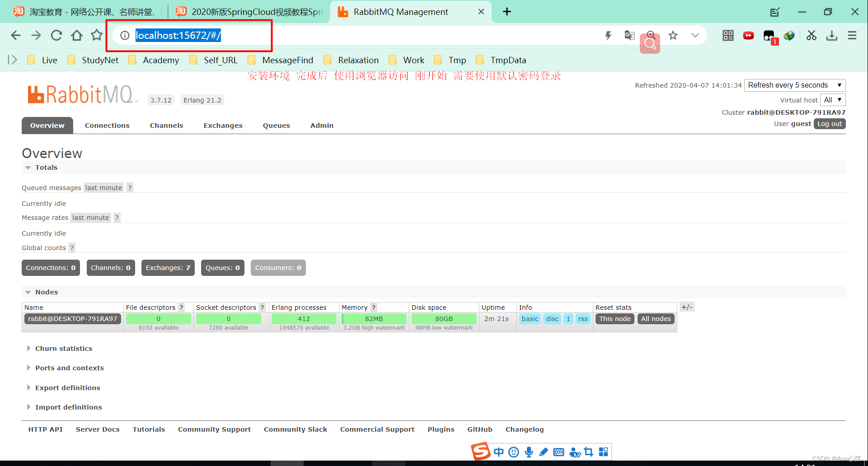The width and height of the screenshot is (868, 466).
Task: Open the Server Docs link
Action: (98, 429)
